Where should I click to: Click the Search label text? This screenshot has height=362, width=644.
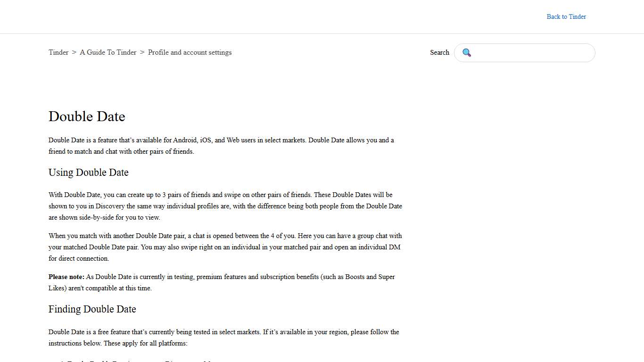[x=439, y=52]
